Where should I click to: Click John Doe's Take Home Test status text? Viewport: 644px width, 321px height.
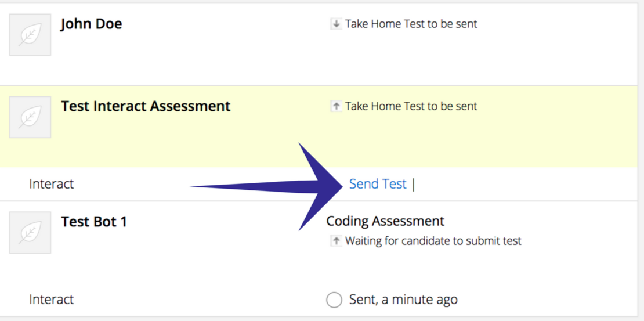[x=411, y=24]
